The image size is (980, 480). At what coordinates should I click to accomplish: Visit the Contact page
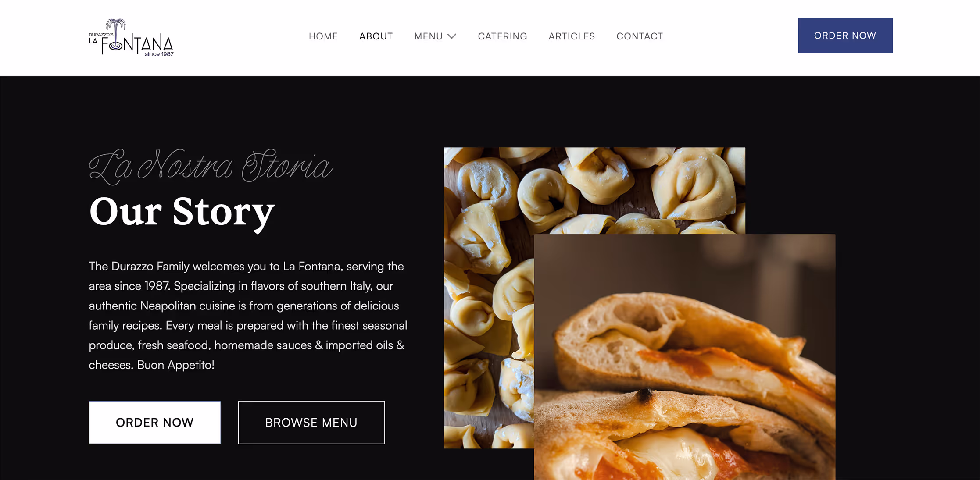(640, 36)
